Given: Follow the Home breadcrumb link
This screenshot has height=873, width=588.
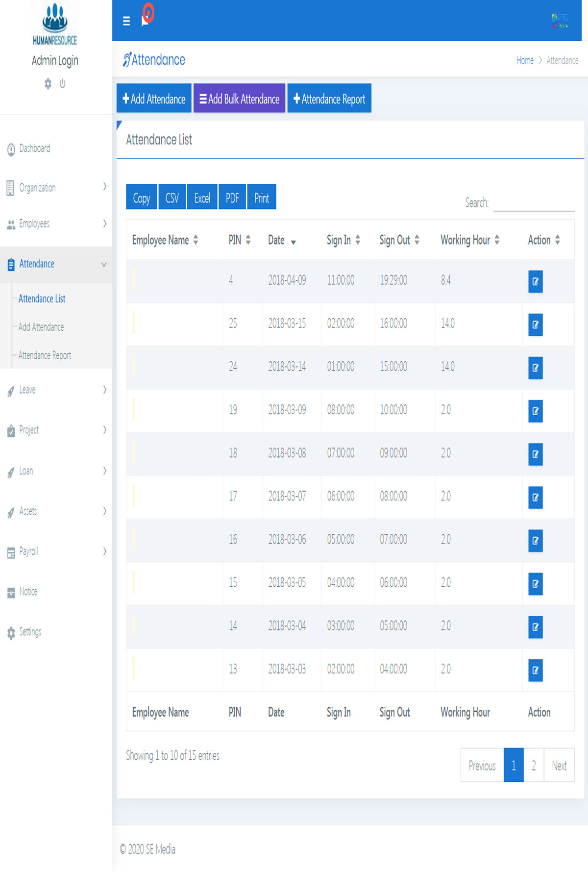Looking at the screenshot, I should [x=525, y=60].
